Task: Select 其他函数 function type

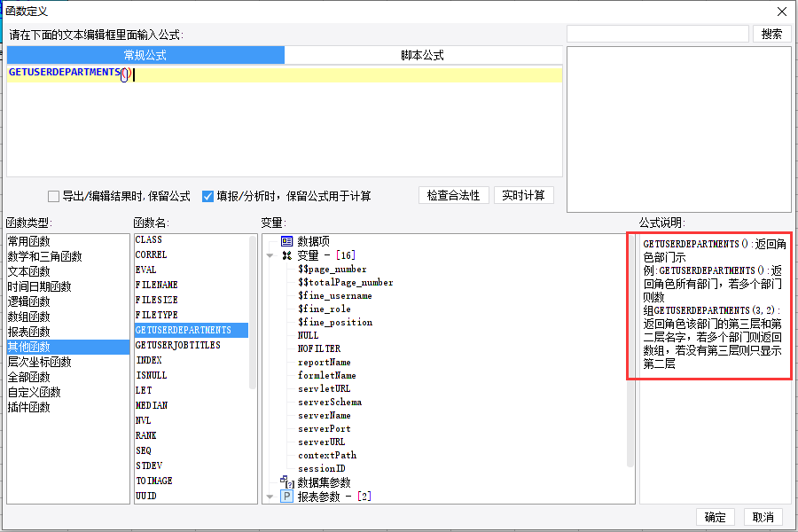Action: pyautogui.click(x=68, y=348)
